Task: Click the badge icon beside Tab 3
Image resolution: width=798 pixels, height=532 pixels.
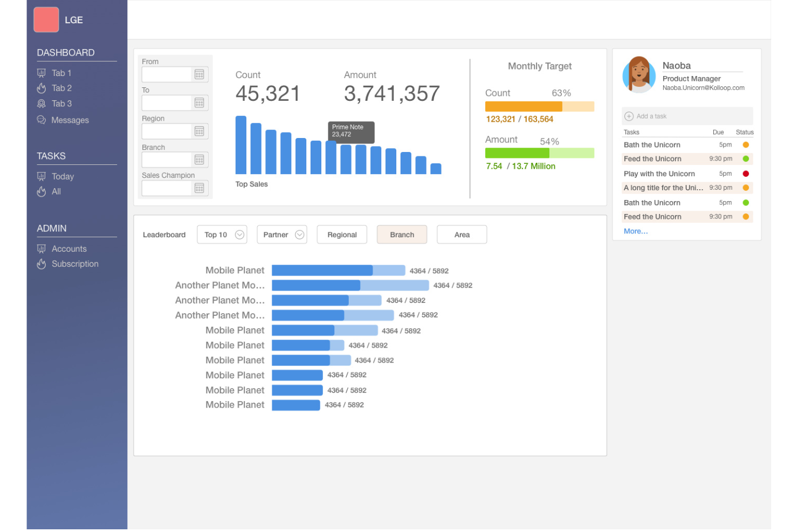Action: (42, 104)
